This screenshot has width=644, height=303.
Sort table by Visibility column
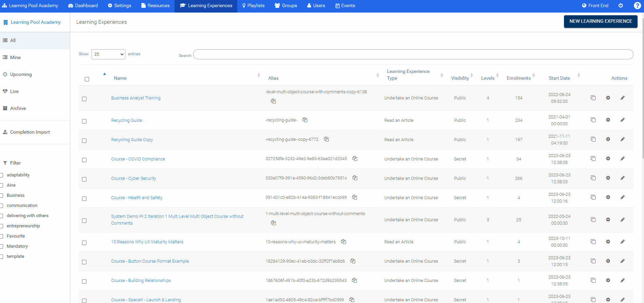point(460,78)
